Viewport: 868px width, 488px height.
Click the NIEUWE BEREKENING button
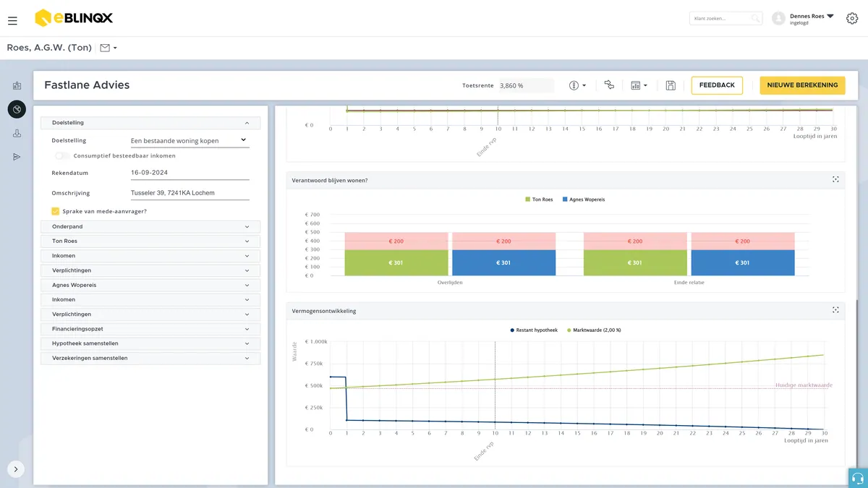[802, 85]
